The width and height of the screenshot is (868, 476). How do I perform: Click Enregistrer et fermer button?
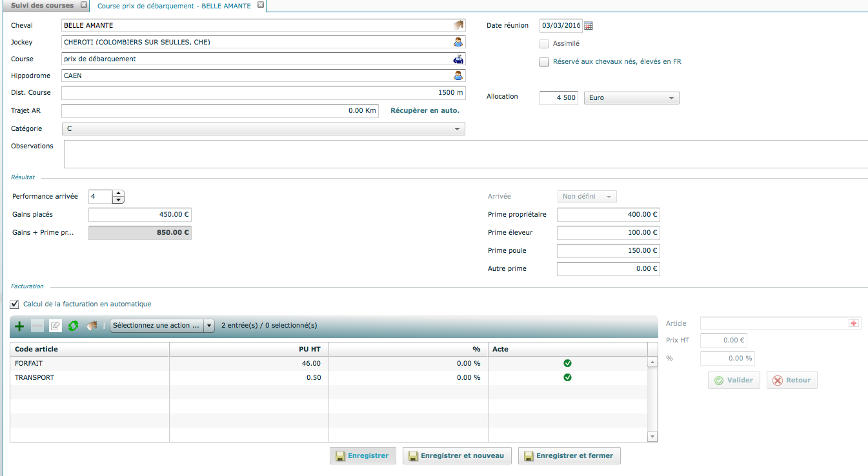569,455
